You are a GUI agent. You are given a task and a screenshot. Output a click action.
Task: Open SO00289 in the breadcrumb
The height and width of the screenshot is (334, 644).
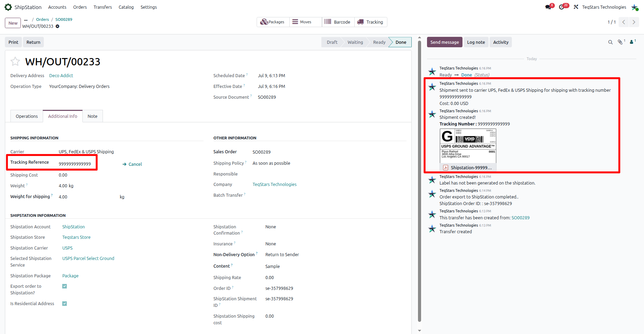tap(64, 19)
